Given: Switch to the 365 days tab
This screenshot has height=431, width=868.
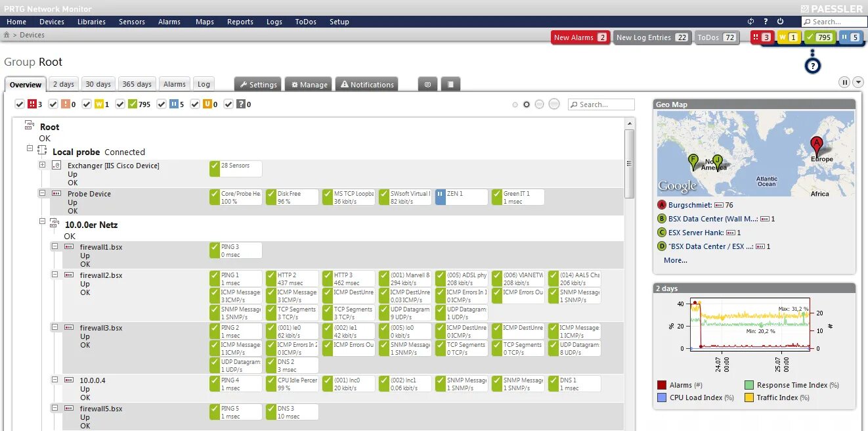Looking at the screenshot, I should click(x=137, y=84).
